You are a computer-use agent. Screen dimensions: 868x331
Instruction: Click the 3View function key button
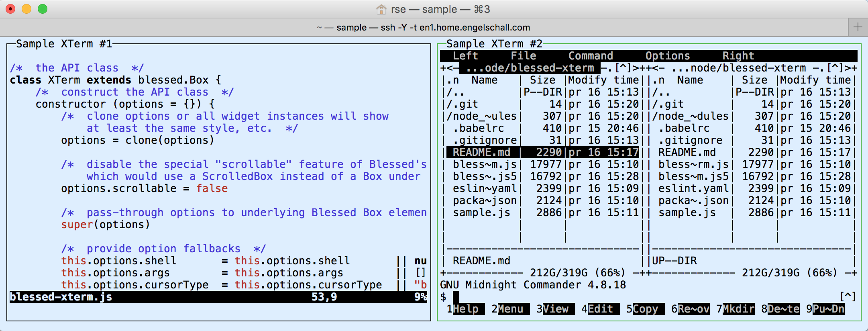pyautogui.click(x=555, y=309)
